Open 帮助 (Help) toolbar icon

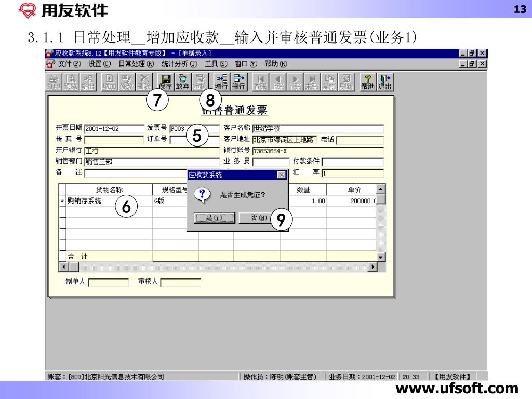[x=368, y=82]
